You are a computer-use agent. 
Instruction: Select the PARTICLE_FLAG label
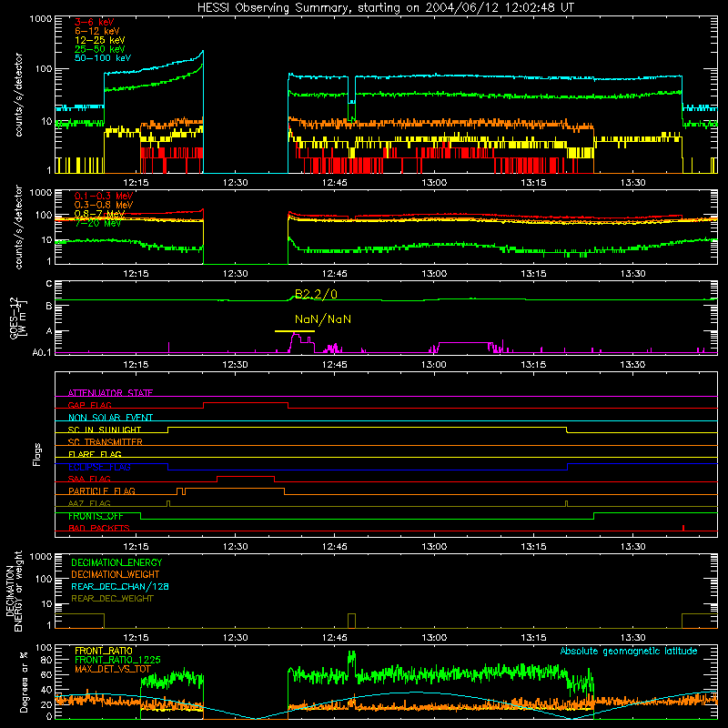(x=102, y=491)
